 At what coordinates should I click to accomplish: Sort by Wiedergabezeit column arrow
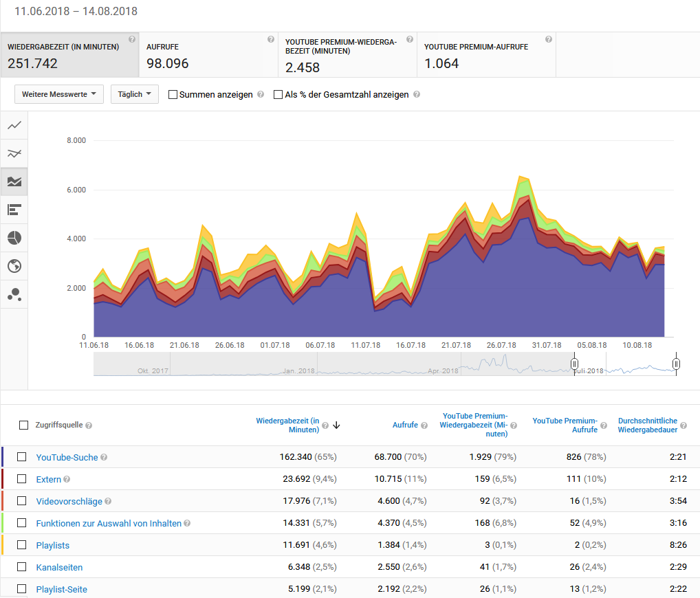(336, 425)
